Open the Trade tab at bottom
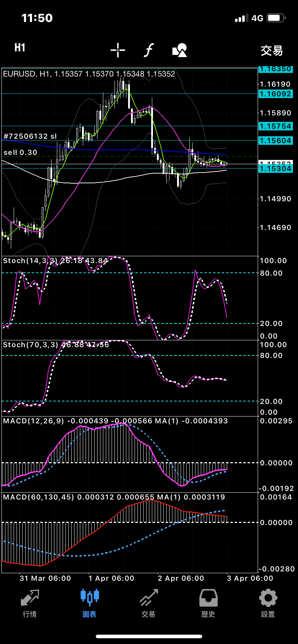298x644 pixels. click(x=149, y=603)
